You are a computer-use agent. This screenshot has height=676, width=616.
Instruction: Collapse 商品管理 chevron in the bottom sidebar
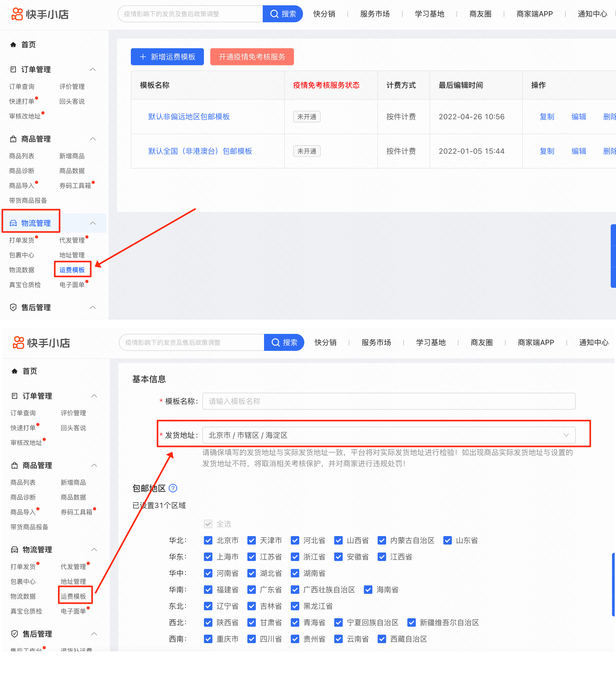coord(94,465)
